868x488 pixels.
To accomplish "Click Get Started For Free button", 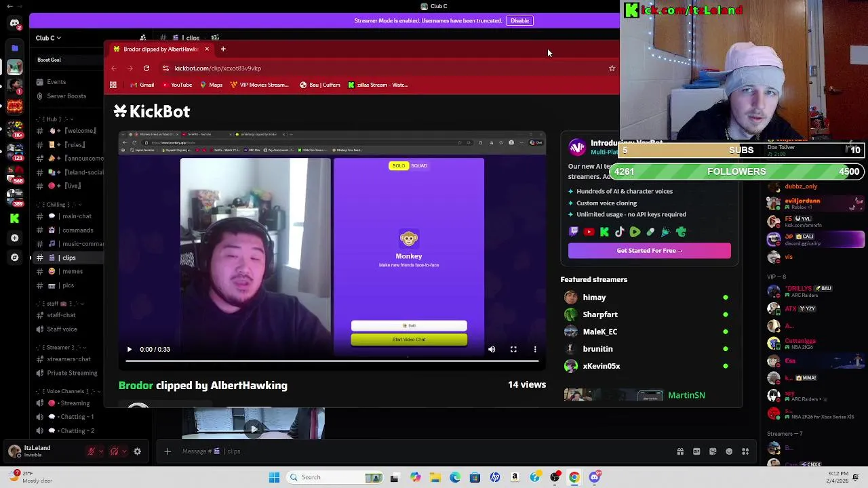I will 650,251.
